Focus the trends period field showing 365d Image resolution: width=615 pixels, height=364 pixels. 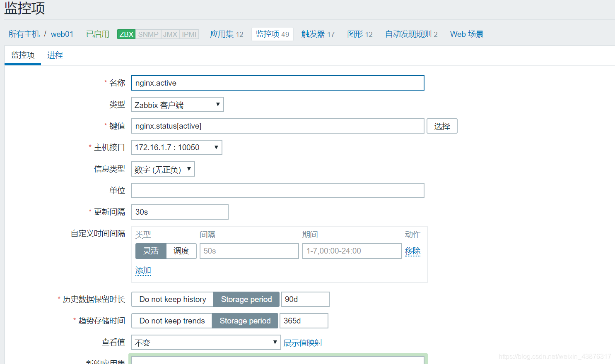click(x=304, y=321)
